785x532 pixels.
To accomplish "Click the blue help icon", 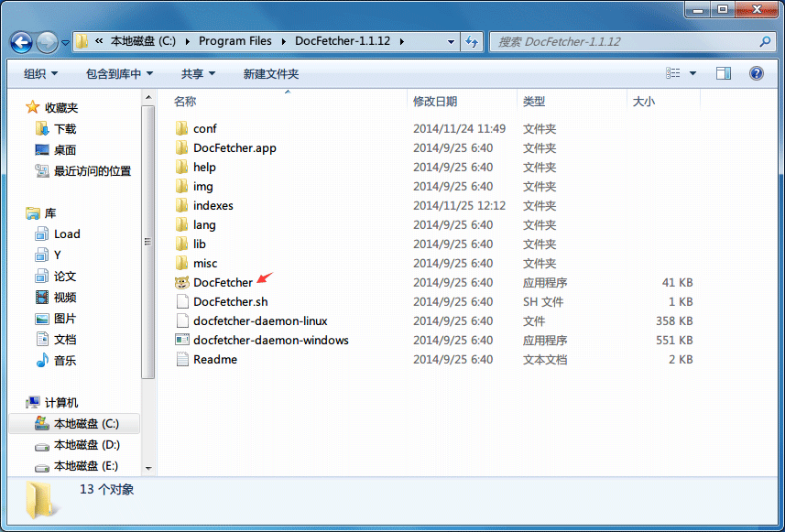I will pos(756,73).
